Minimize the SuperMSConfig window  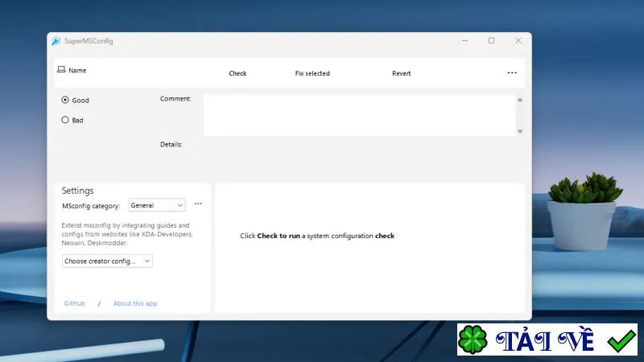465,41
